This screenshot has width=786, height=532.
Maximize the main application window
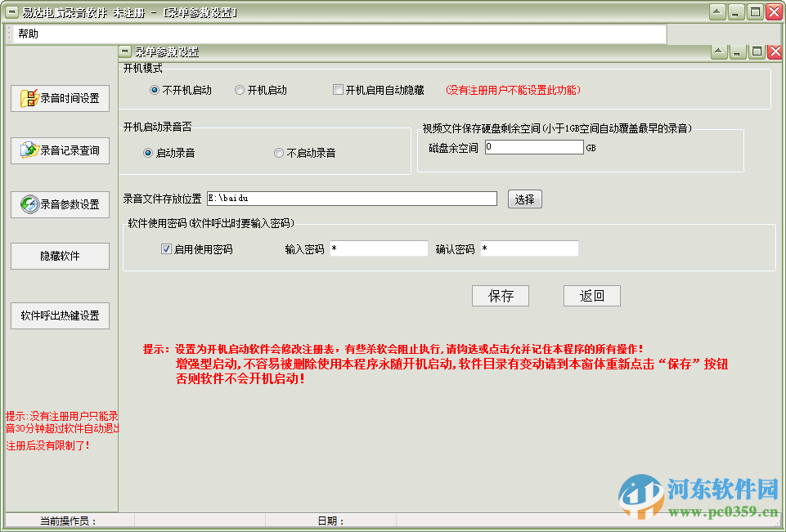(x=755, y=12)
